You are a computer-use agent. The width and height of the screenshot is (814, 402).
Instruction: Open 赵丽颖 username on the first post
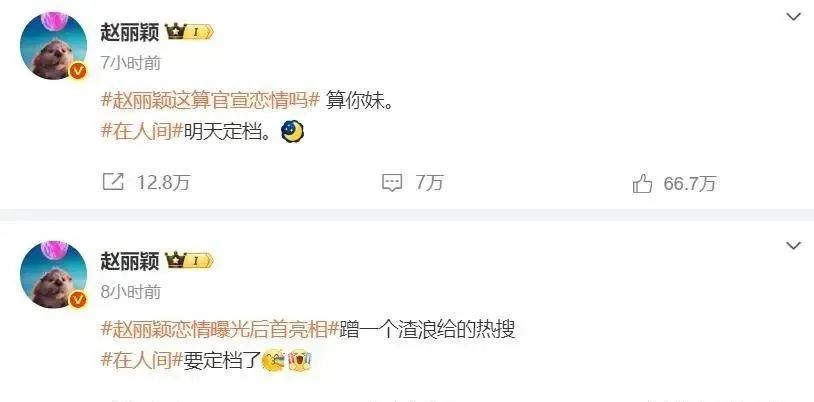pos(130,33)
